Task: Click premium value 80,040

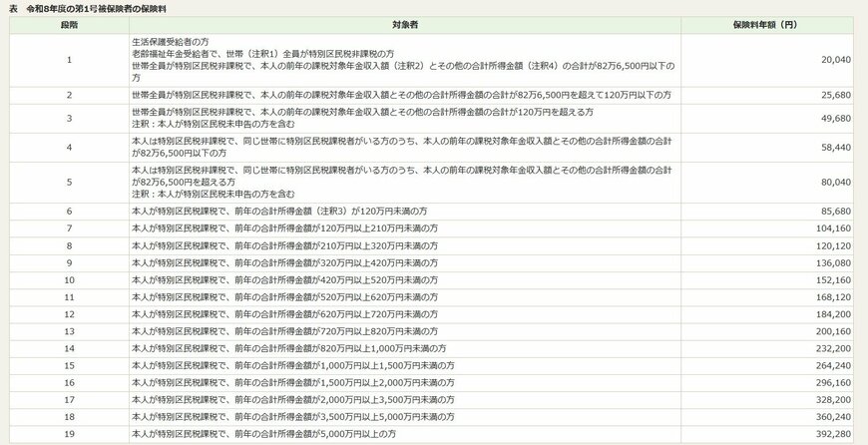Action: (x=836, y=183)
